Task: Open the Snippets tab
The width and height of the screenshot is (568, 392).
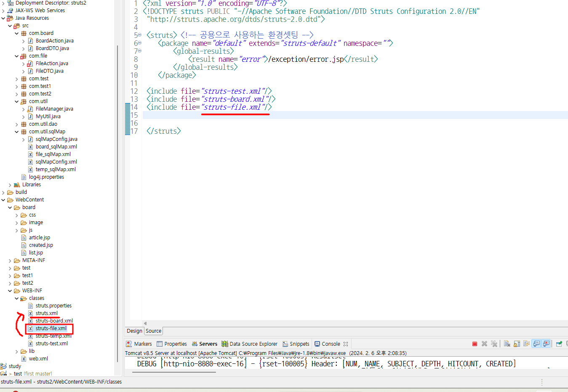Action: pos(296,344)
